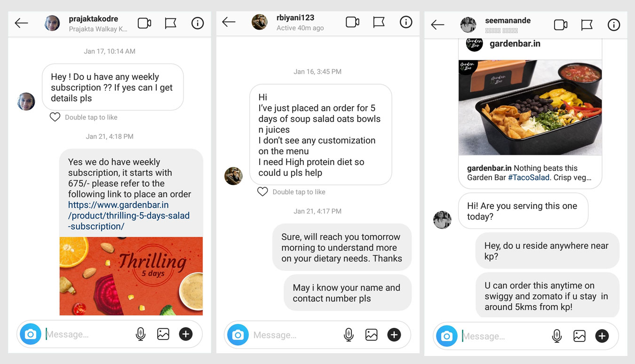Tap rbiyani123 avatar beside received message
635x364 pixels.
tap(233, 176)
